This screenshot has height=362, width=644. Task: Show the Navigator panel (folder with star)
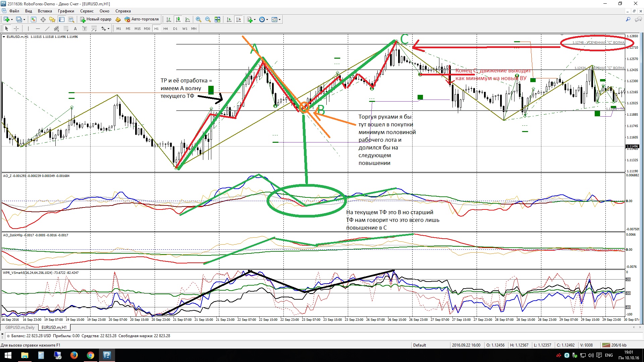click(52, 19)
